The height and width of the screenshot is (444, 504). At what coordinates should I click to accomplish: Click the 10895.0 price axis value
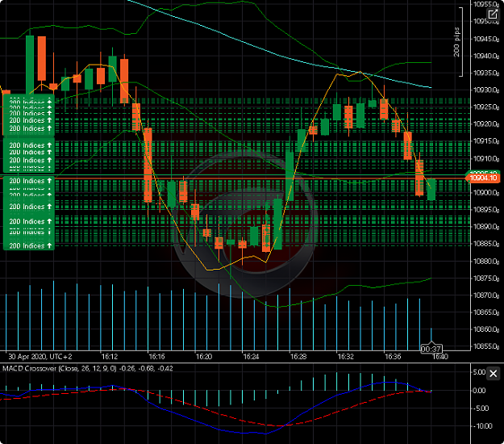pos(486,210)
